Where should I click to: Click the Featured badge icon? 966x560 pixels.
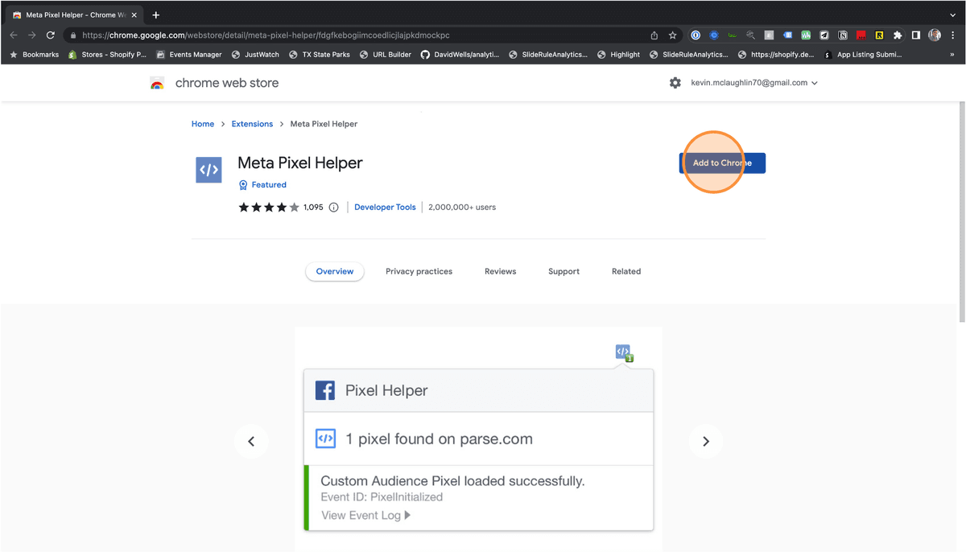point(243,185)
